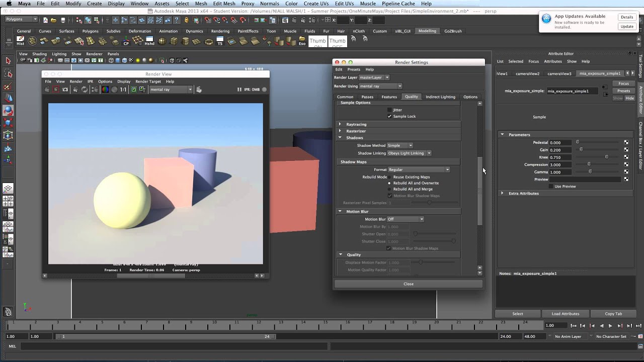Click the question mark help icon in the status line
The image size is (644, 362).
(177, 20)
